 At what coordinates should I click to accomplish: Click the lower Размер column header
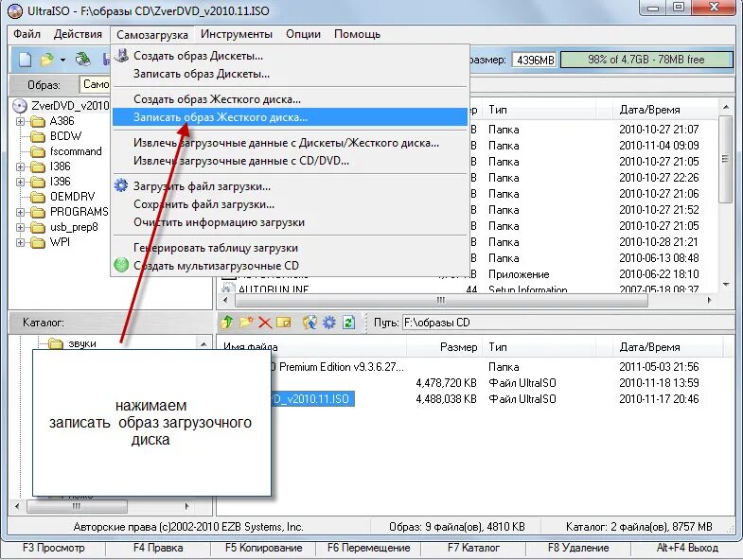[x=445, y=347]
